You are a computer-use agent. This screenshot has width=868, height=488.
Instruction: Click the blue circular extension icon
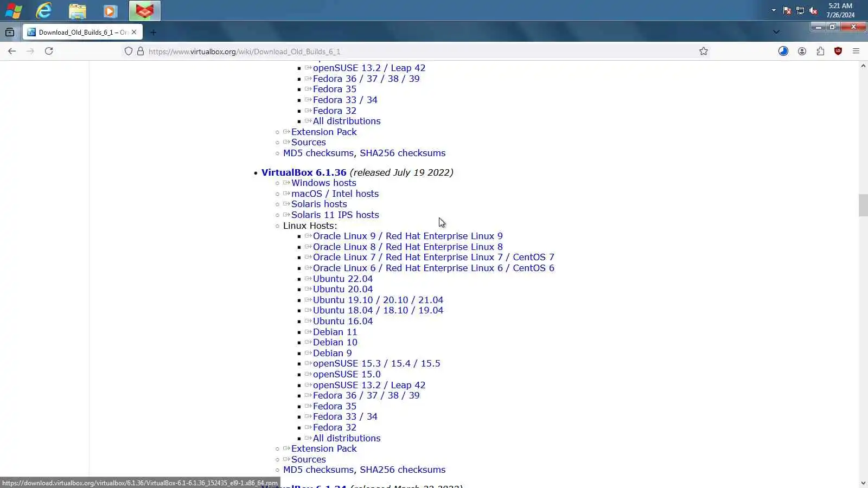tap(783, 51)
